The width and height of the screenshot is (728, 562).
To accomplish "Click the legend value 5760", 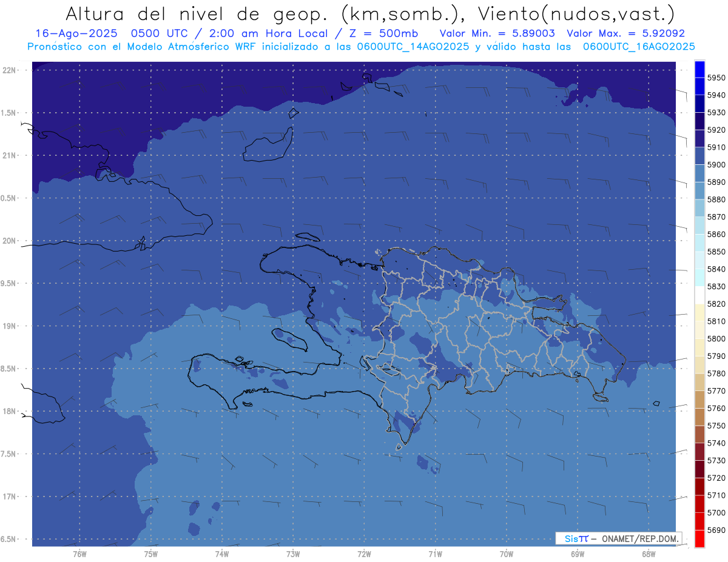I will 716,408.
